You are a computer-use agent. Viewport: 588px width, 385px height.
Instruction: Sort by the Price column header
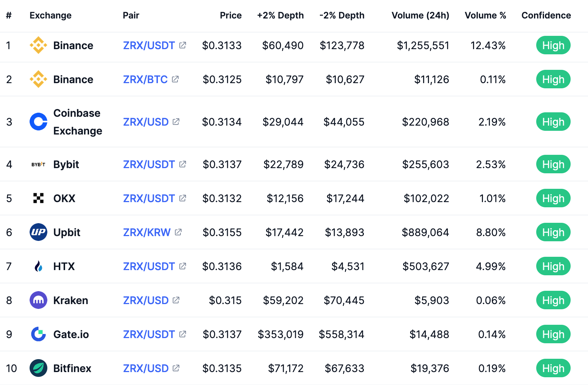coord(231,16)
